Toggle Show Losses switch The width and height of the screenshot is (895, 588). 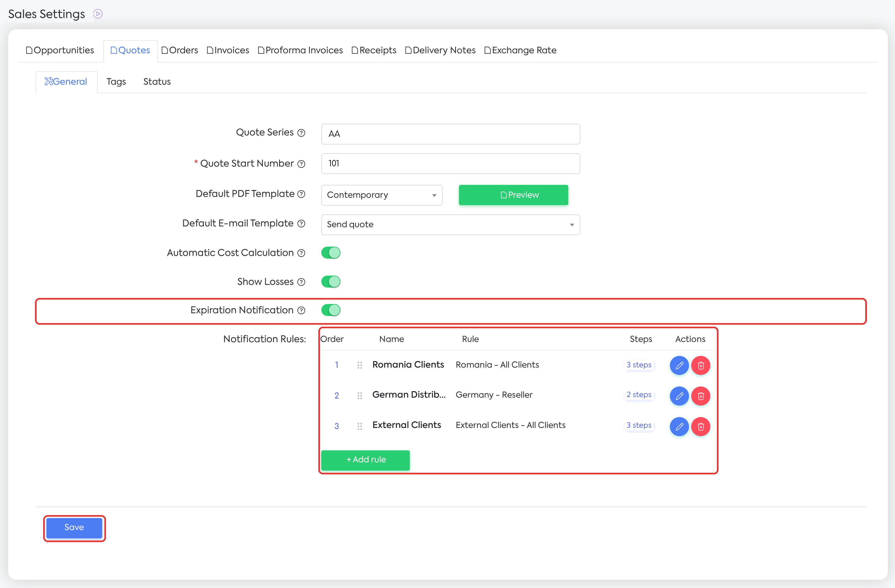click(331, 282)
